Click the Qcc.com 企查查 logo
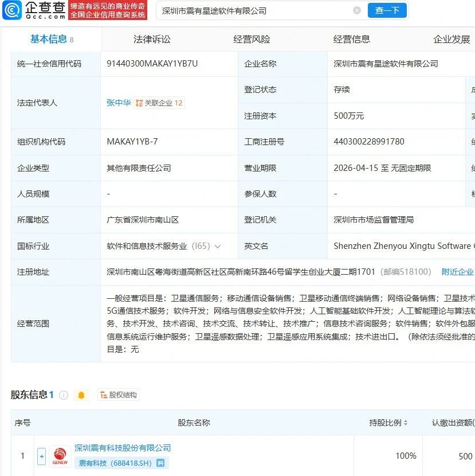475x476 pixels. click(34, 10)
